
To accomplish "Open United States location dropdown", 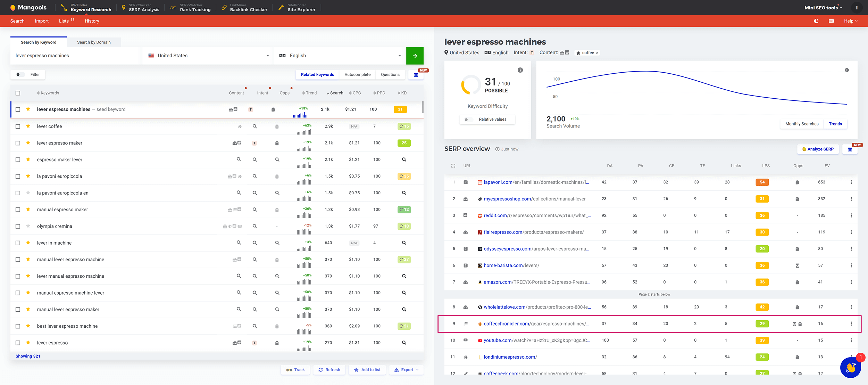I will (208, 56).
